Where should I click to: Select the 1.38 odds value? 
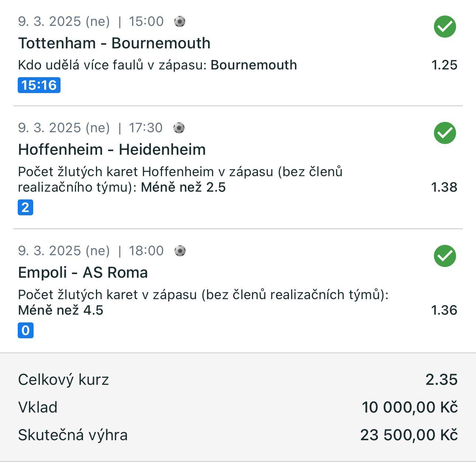coord(444,187)
